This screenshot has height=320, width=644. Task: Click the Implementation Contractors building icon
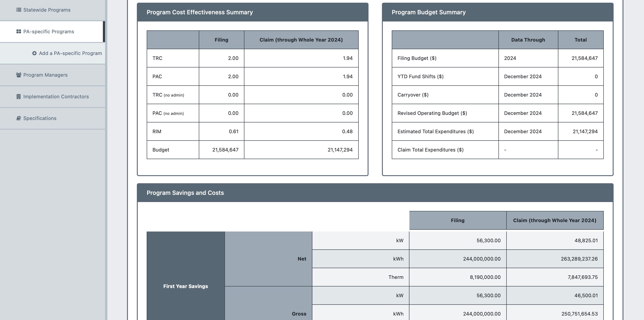click(x=19, y=97)
